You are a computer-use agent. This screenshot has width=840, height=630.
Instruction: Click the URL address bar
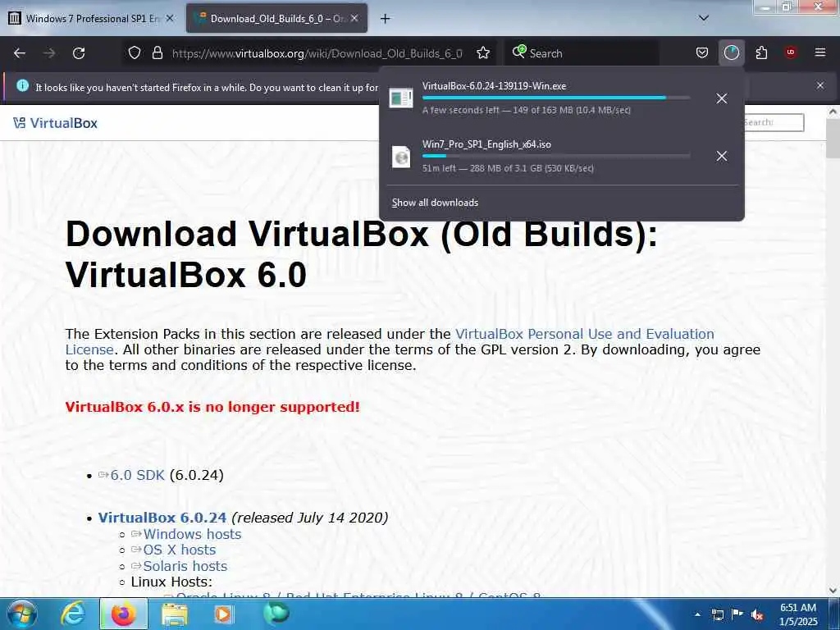tap(317, 53)
